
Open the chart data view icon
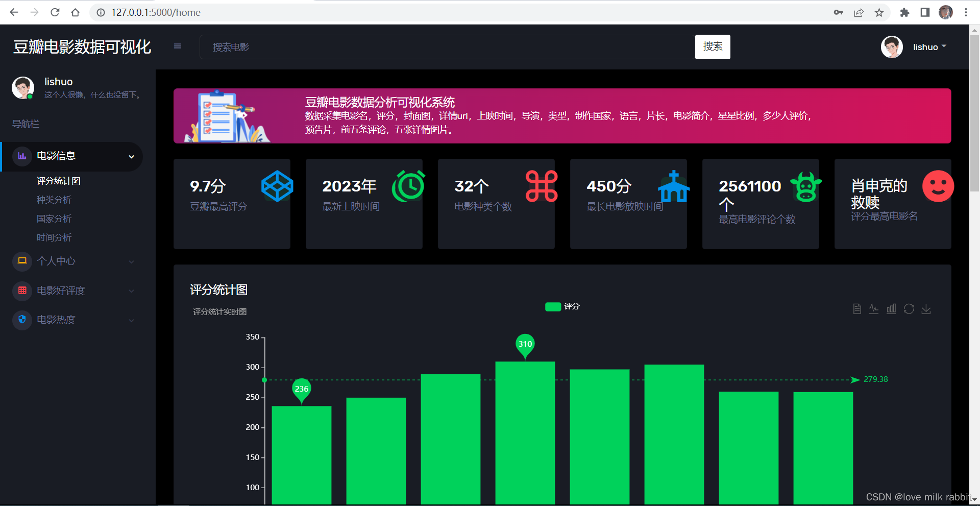point(857,309)
